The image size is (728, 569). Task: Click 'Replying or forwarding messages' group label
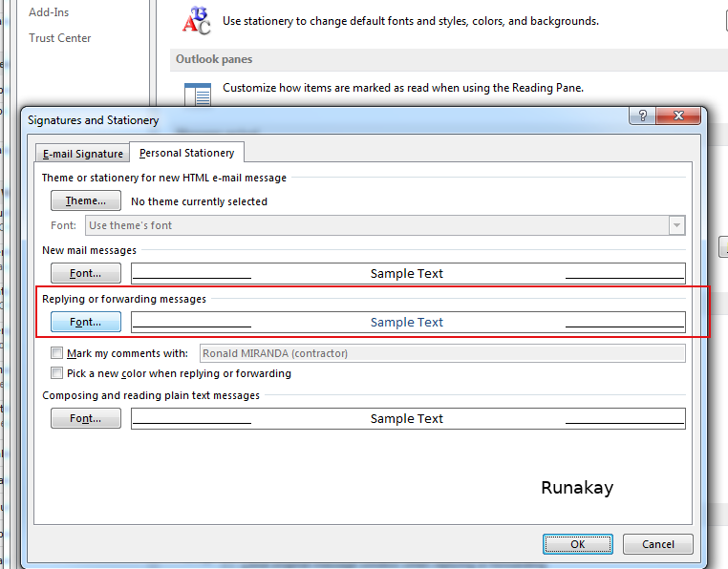coord(124,299)
